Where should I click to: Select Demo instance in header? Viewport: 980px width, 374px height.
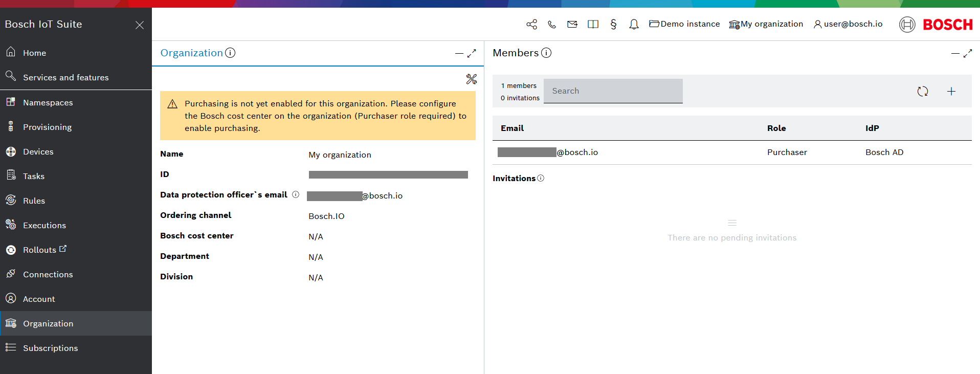[684, 24]
